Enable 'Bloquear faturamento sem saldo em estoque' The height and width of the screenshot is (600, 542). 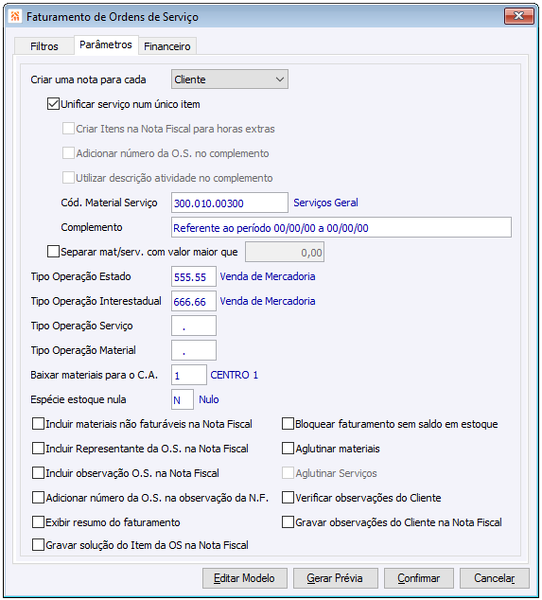tap(288, 424)
